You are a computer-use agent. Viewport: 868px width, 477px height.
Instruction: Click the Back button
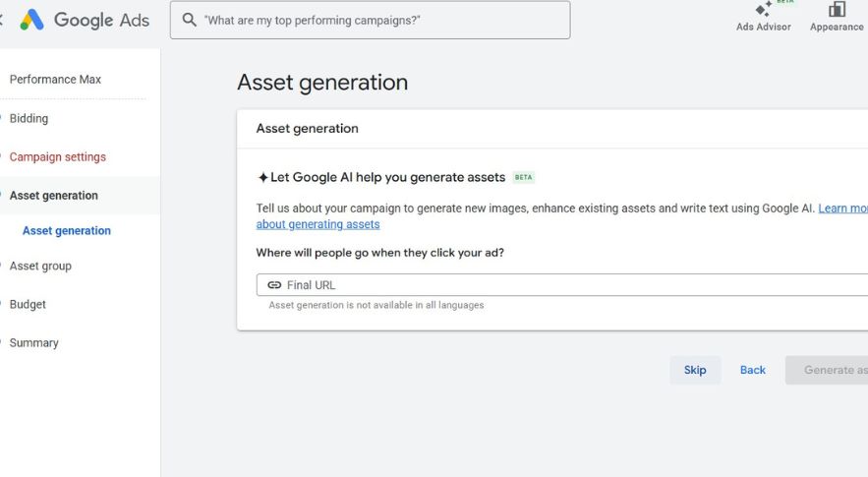click(x=753, y=370)
